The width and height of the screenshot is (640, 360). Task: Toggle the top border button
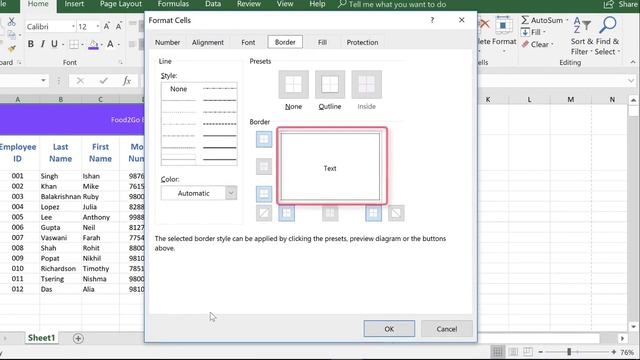click(x=264, y=139)
